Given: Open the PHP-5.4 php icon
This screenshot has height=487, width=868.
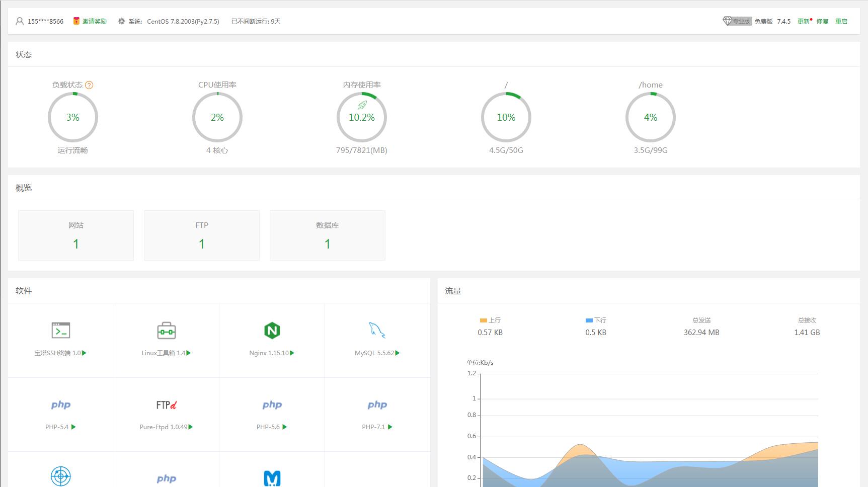Looking at the screenshot, I should pos(61,404).
